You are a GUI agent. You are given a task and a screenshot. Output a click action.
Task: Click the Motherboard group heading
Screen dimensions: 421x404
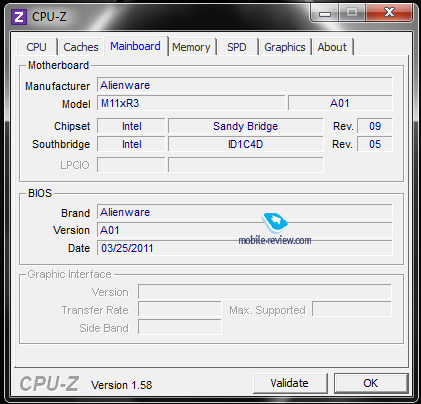pos(58,65)
